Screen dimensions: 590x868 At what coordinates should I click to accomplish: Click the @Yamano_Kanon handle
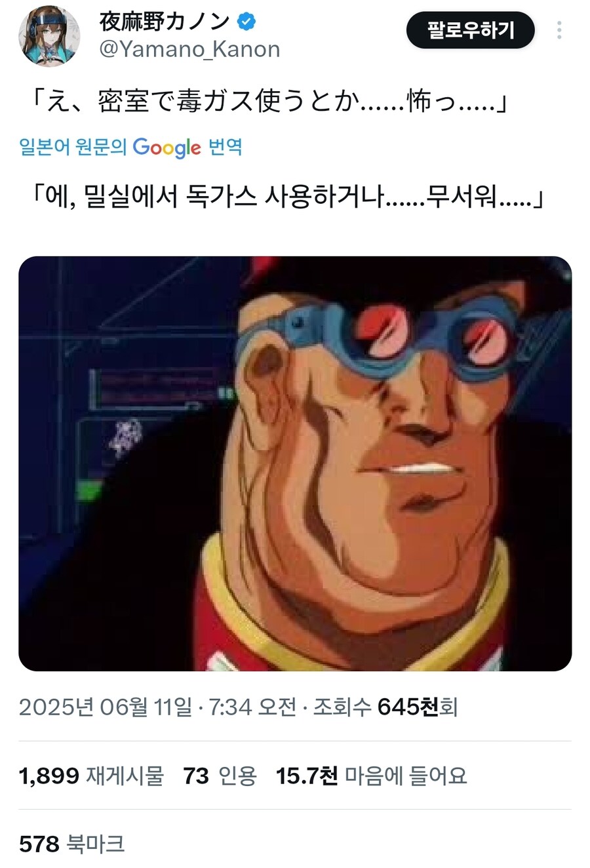tap(189, 49)
